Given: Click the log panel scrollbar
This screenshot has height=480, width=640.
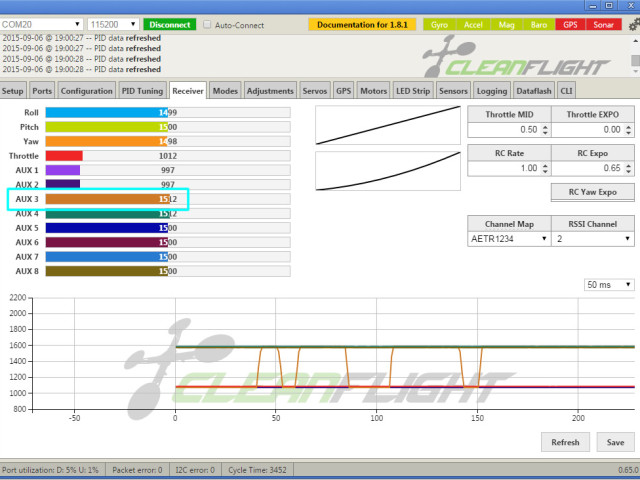Looking at the screenshot, I should point(636,56).
